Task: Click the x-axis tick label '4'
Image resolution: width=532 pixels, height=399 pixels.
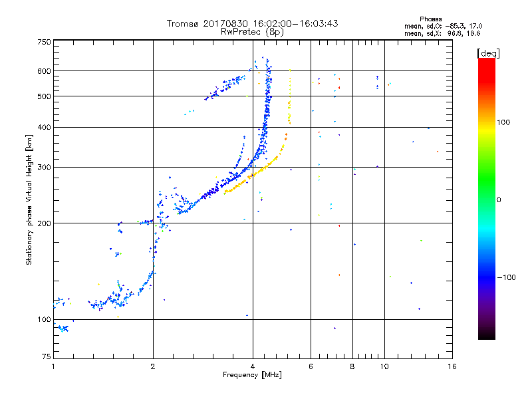Action: coord(253,366)
